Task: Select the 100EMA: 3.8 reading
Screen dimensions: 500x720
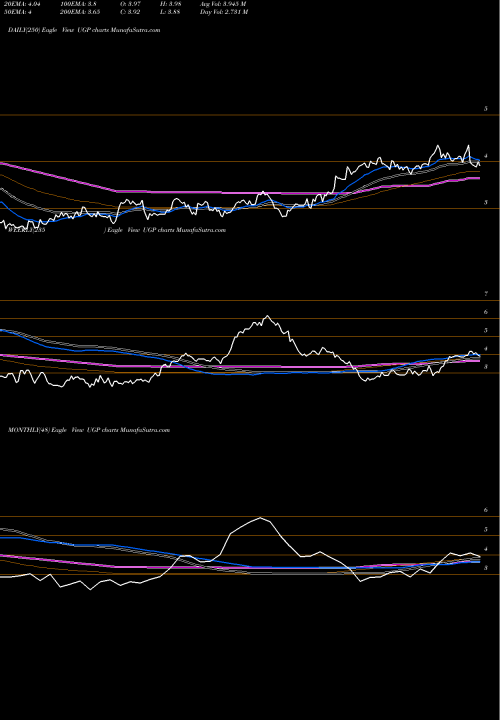Action: click(81, 4)
